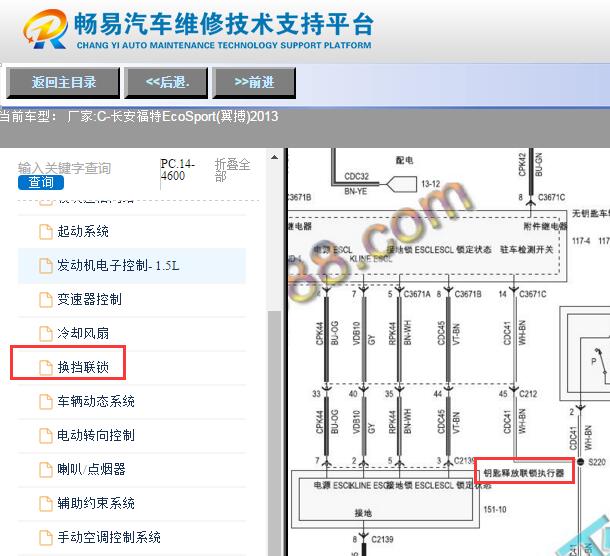
Task: Click the 13-12 reference in the diagram
Action: pos(431,184)
